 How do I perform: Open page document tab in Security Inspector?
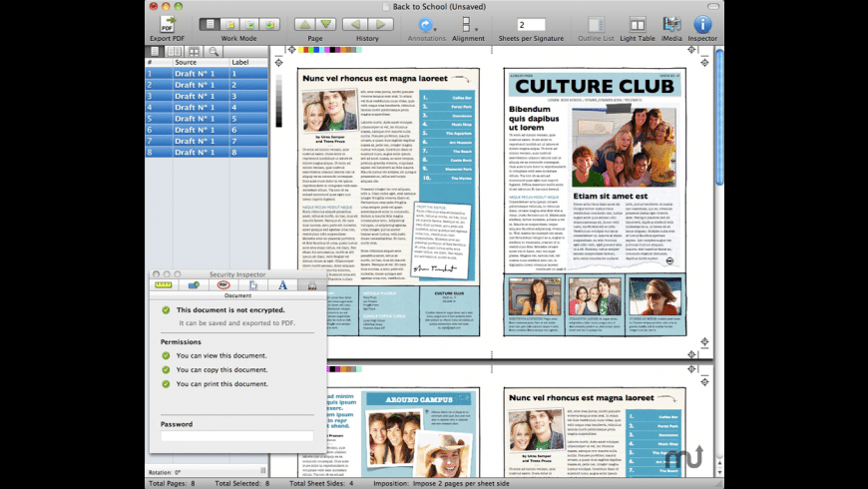[253, 285]
